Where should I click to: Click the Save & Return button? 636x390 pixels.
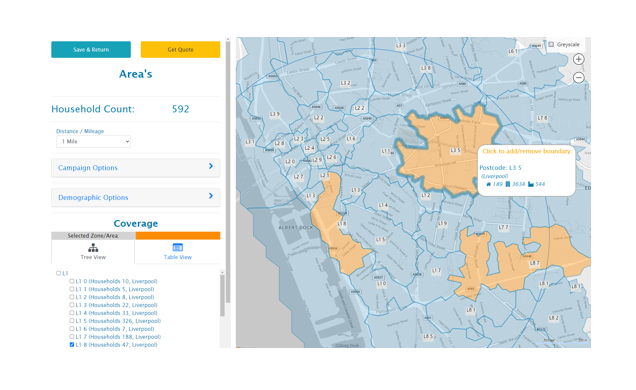click(91, 49)
